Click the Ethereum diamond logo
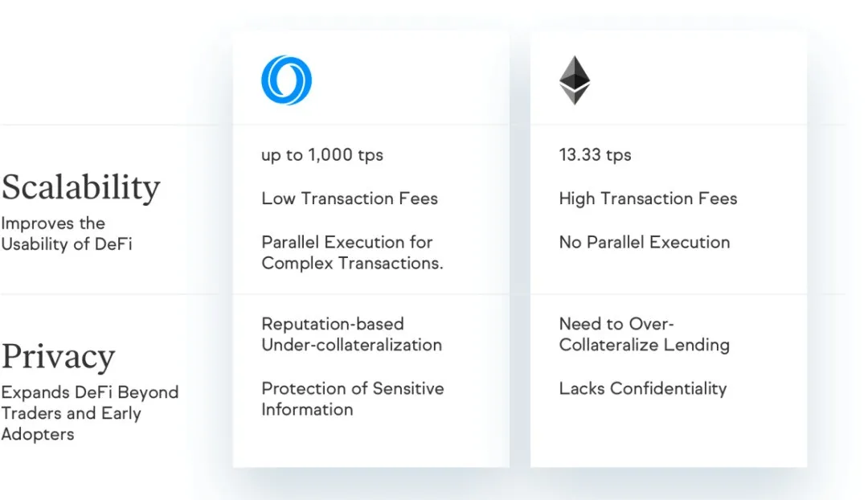Viewport: 868px width, 500px height. pos(575,80)
